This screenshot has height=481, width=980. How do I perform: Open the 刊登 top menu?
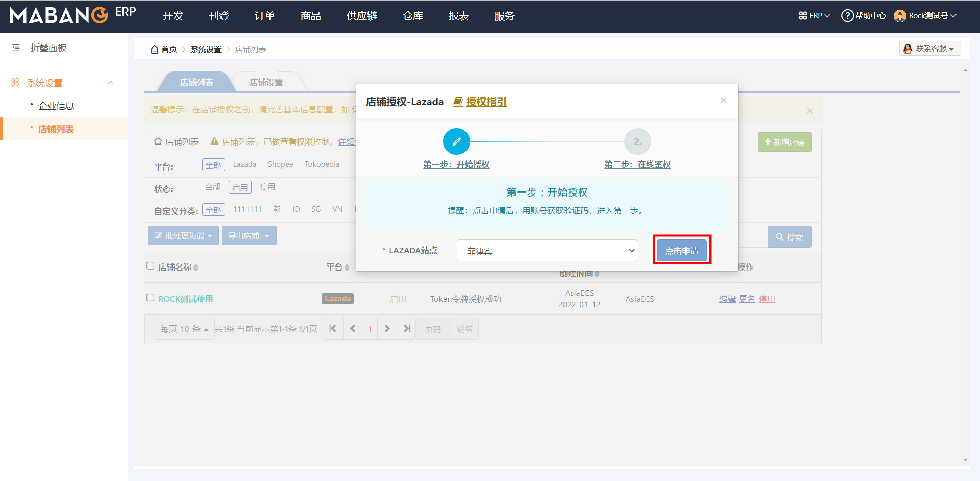(x=219, y=16)
